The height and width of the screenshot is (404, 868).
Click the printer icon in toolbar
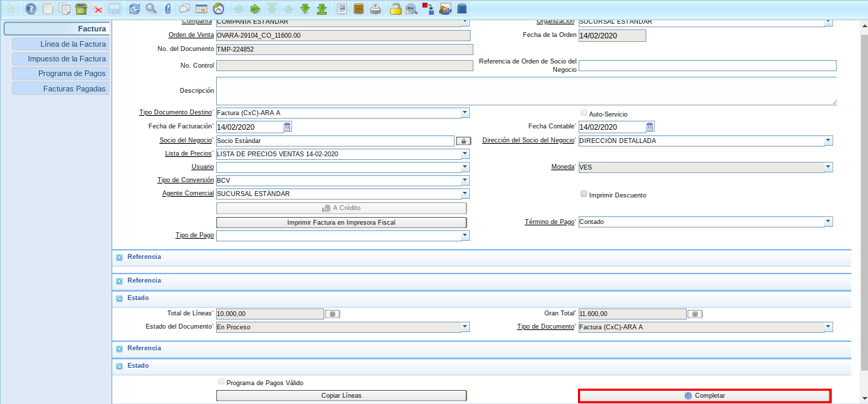click(x=375, y=9)
